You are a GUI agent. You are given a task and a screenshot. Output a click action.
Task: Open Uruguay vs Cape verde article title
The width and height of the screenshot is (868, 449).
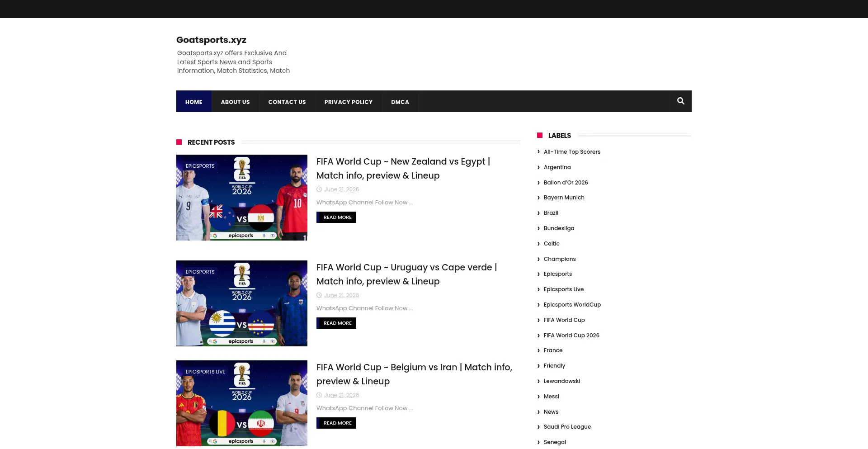406,274
